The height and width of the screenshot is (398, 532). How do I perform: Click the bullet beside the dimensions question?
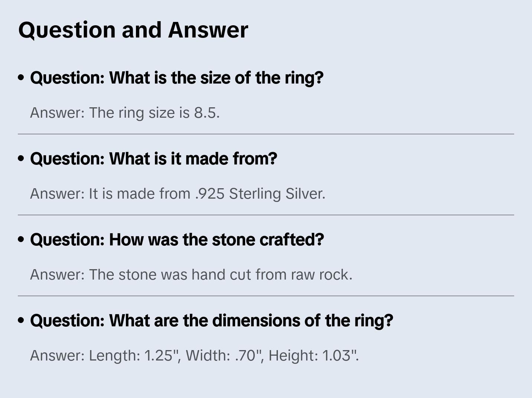point(21,320)
